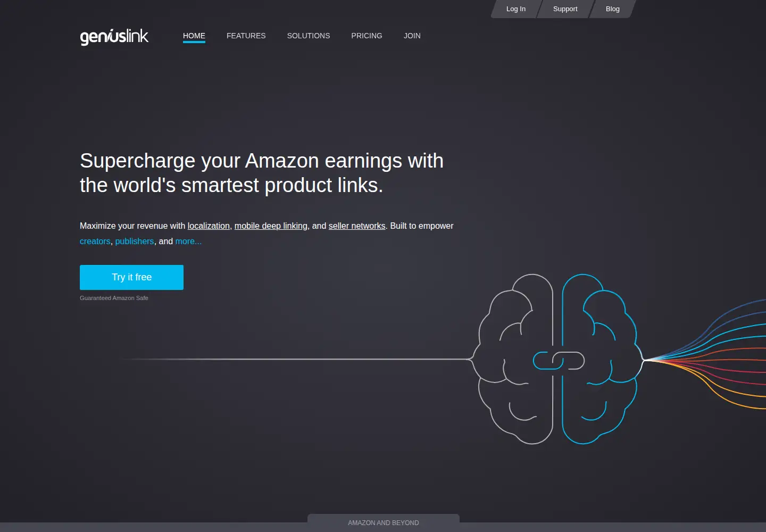This screenshot has width=766, height=532.
Task: Follow the mobile deep linking link
Action: (x=271, y=226)
